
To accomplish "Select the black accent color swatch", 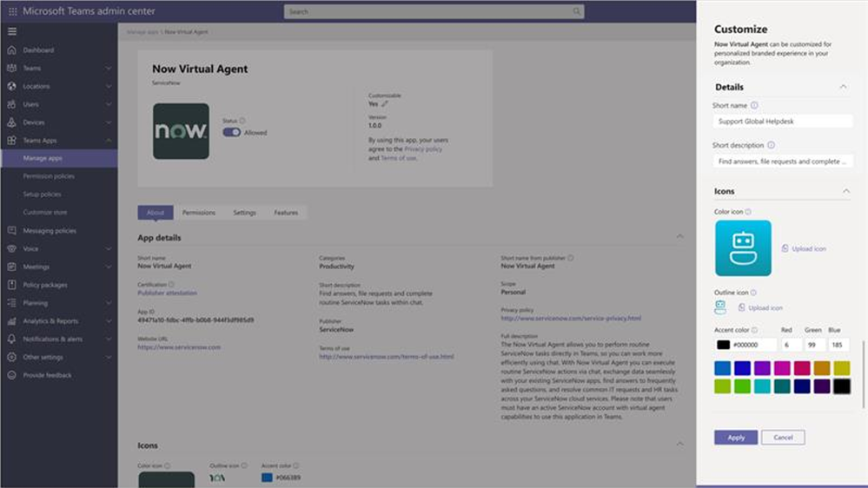I will click(841, 386).
